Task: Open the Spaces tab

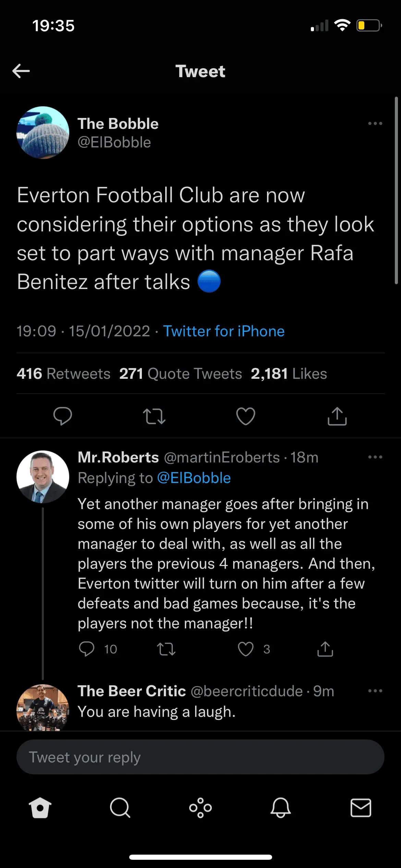Action: [200, 808]
